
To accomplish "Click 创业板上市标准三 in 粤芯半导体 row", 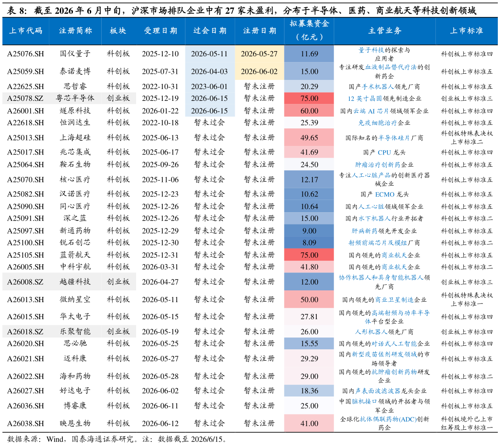I will click(466, 99).
